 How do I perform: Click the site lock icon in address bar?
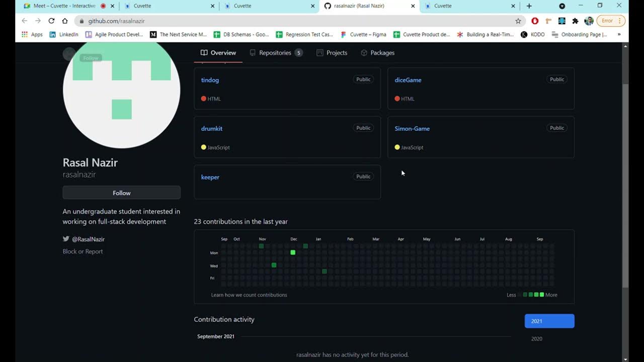[x=82, y=21]
